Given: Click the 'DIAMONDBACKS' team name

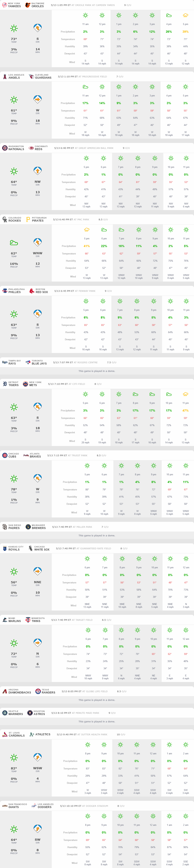Looking at the screenshot, I should 20,692.
